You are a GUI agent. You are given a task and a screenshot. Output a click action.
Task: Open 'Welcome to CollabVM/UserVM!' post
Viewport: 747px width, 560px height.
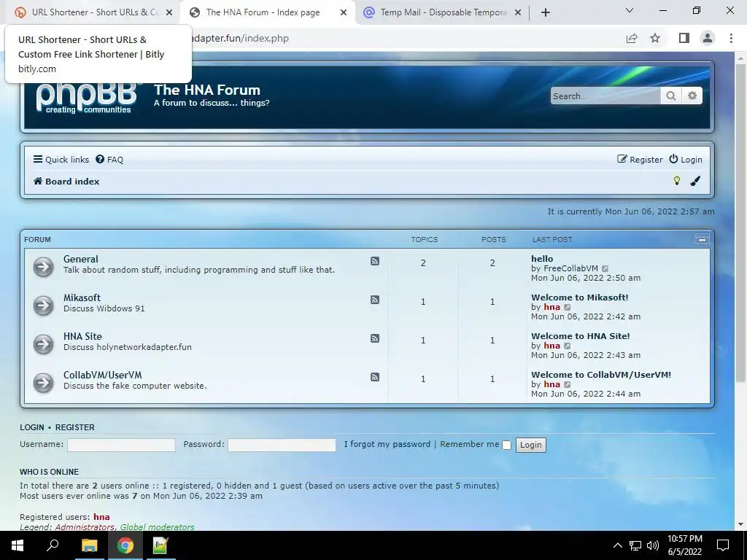pyautogui.click(x=601, y=374)
